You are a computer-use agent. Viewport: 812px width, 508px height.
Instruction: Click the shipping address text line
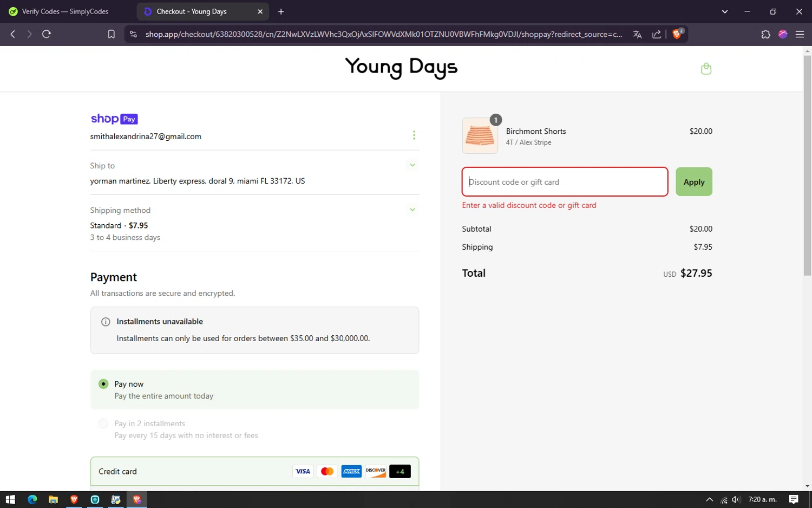198,181
